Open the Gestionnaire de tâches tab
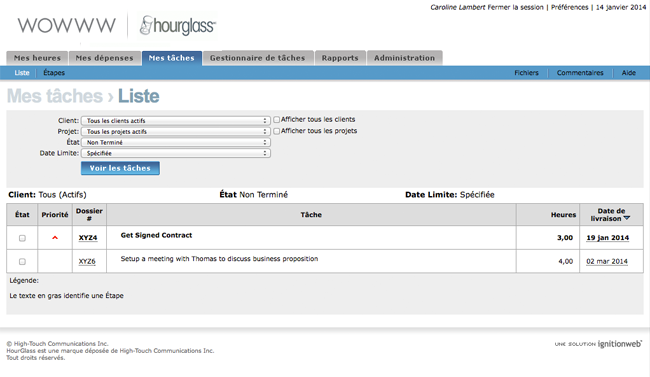650x377 pixels. [x=257, y=58]
